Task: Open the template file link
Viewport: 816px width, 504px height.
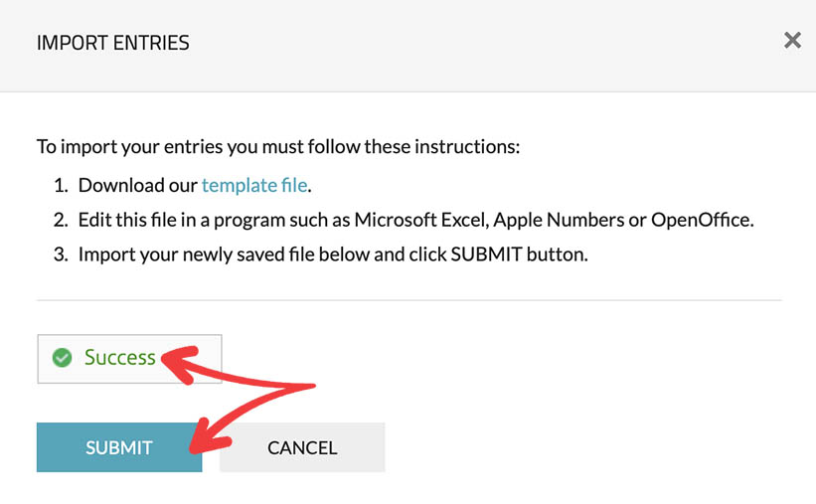Action: coord(254,185)
